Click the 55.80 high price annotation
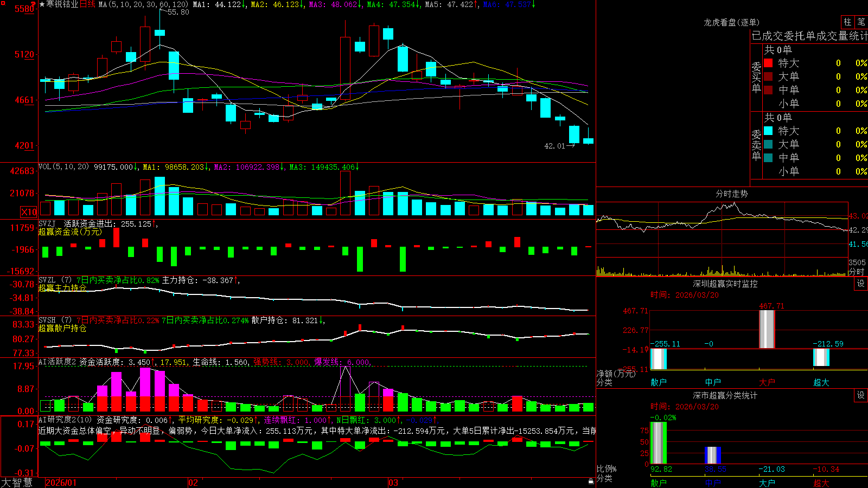The width and height of the screenshot is (868, 488). 178,12
